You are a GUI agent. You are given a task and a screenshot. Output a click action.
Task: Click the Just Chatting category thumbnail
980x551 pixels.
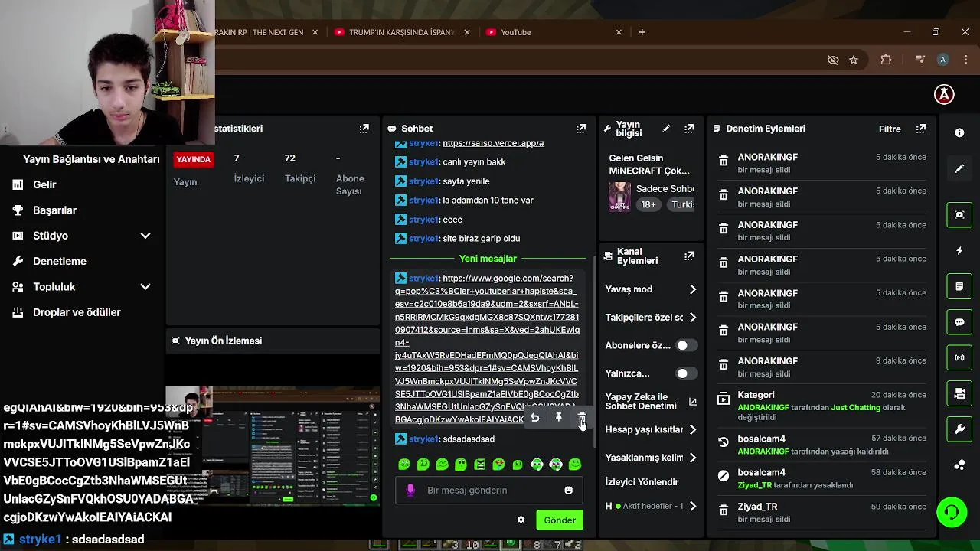click(619, 197)
